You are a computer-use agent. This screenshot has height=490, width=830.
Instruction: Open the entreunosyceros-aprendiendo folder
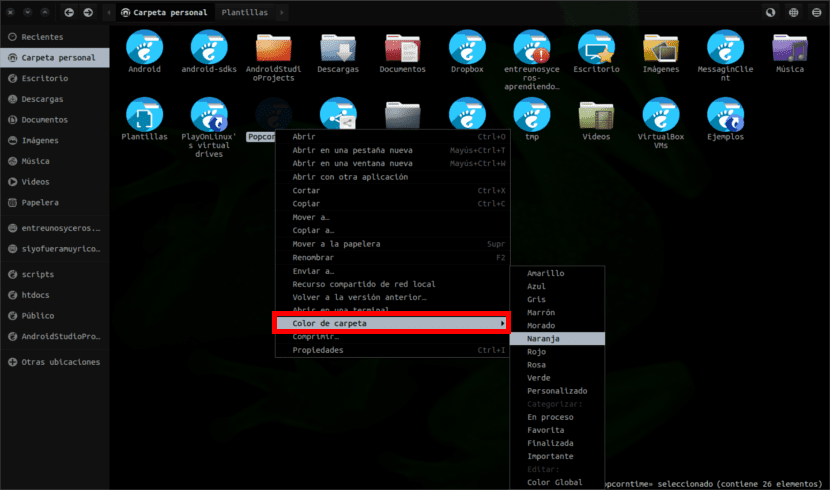point(531,48)
